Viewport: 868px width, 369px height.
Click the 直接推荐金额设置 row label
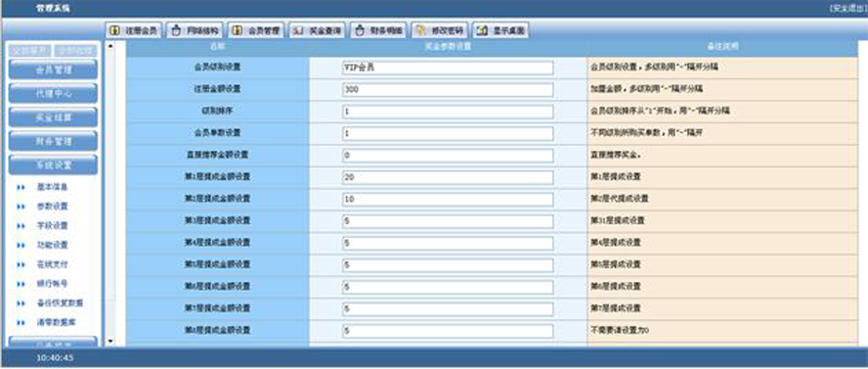[x=218, y=155]
